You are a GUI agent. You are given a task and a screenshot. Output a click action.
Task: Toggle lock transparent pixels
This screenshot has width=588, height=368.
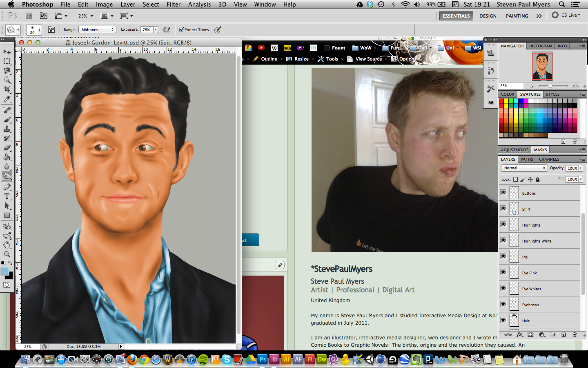pyautogui.click(x=515, y=179)
